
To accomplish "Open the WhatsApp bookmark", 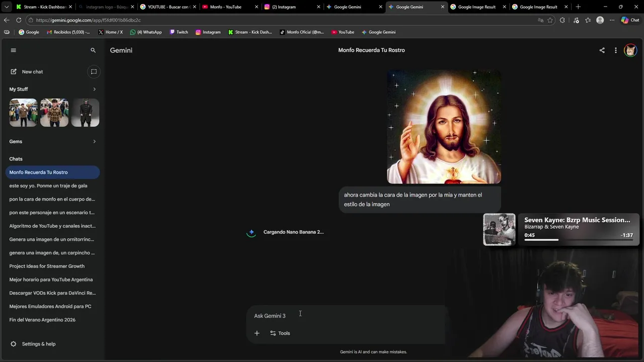I will [145, 32].
